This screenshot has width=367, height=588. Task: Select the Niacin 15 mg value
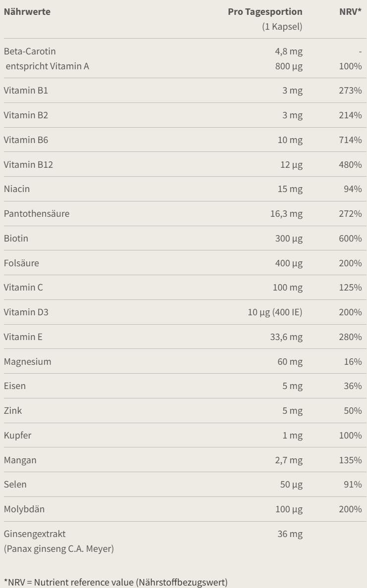point(290,190)
